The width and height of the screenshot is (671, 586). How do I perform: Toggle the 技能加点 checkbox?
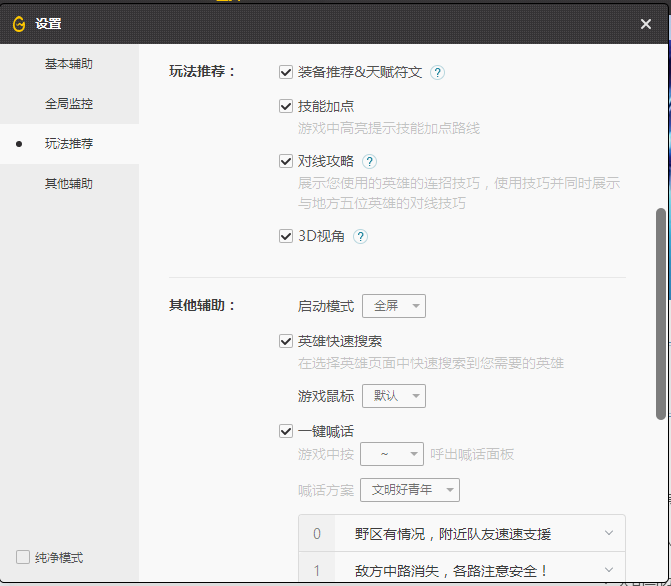tap(286, 106)
